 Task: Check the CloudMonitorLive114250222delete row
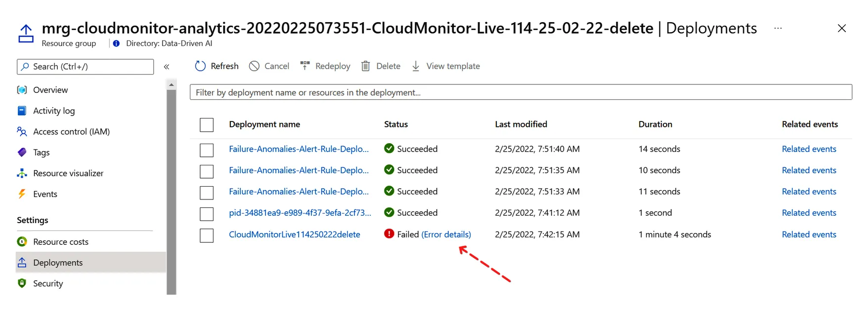tap(207, 235)
